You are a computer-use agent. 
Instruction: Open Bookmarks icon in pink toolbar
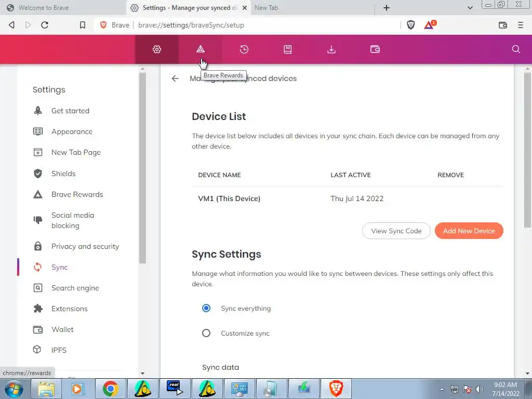pos(288,49)
